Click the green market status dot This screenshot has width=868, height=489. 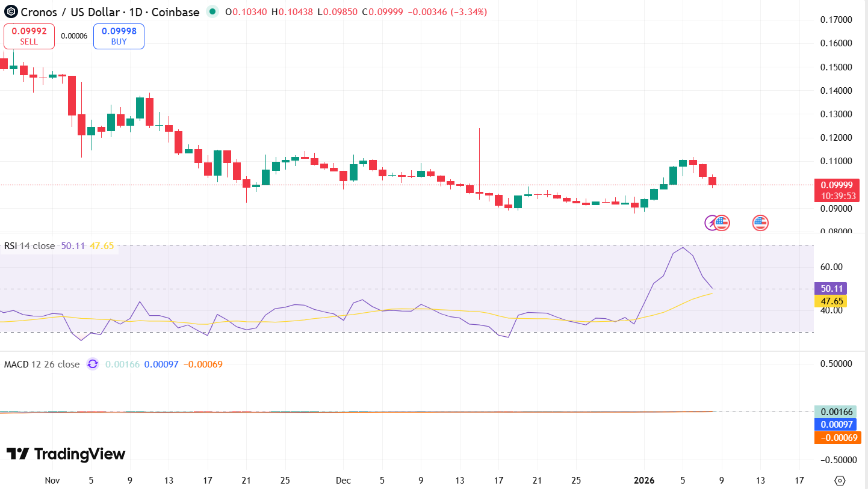tap(212, 11)
